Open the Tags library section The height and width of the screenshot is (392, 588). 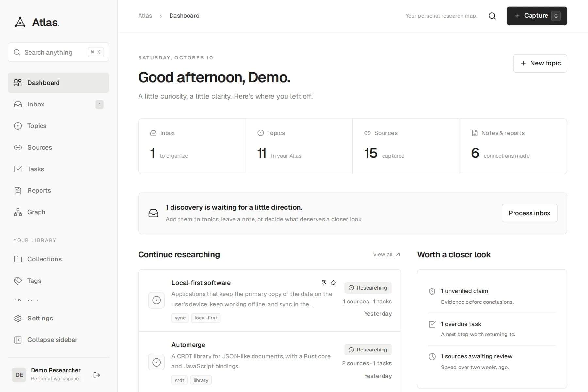click(x=58, y=281)
